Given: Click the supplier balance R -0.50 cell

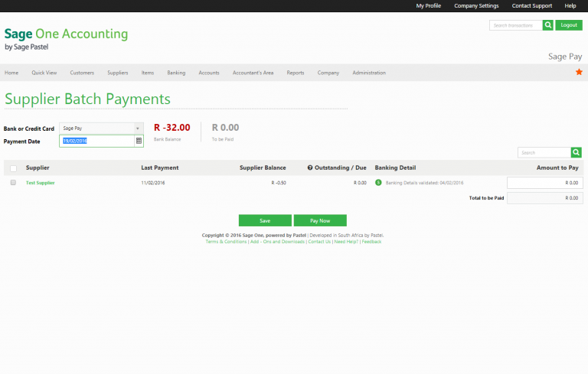Looking at the screenshot, I should [279, 183].
